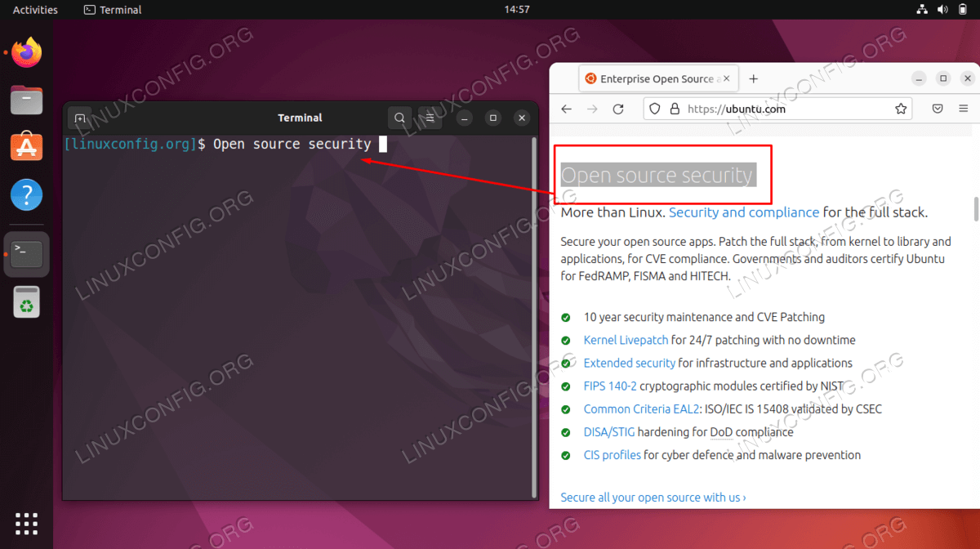Click the site padlock icon
This screenshot has width=980, height=549.
(x=675, y=109)
